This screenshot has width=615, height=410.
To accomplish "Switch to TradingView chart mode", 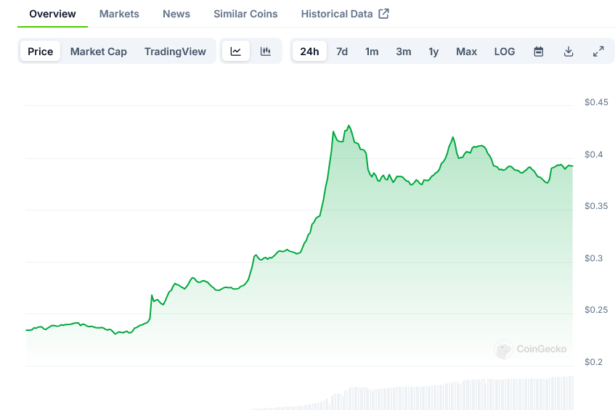I will click(176, 51).
